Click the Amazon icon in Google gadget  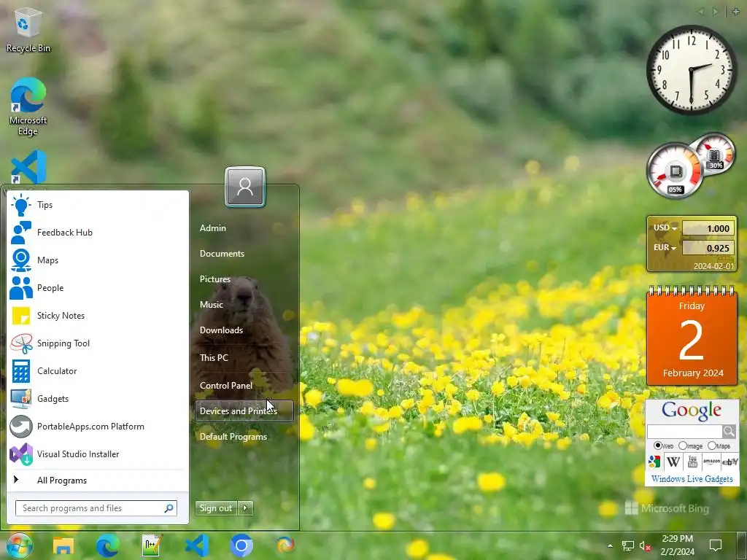[x=711, y=462]
